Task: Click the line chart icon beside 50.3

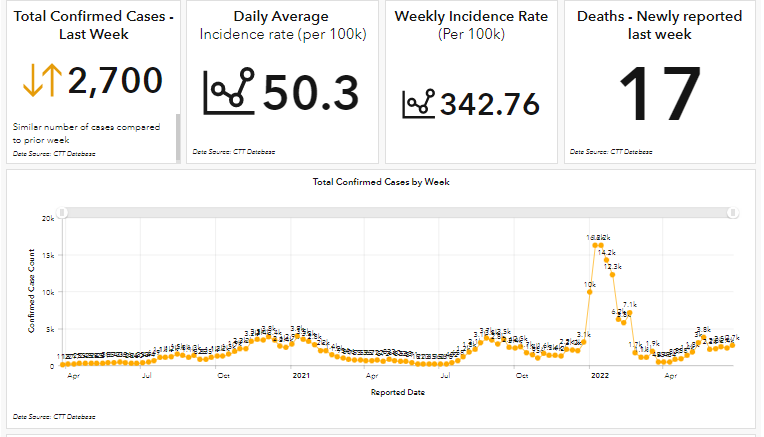Action: (x=229, y=92)
